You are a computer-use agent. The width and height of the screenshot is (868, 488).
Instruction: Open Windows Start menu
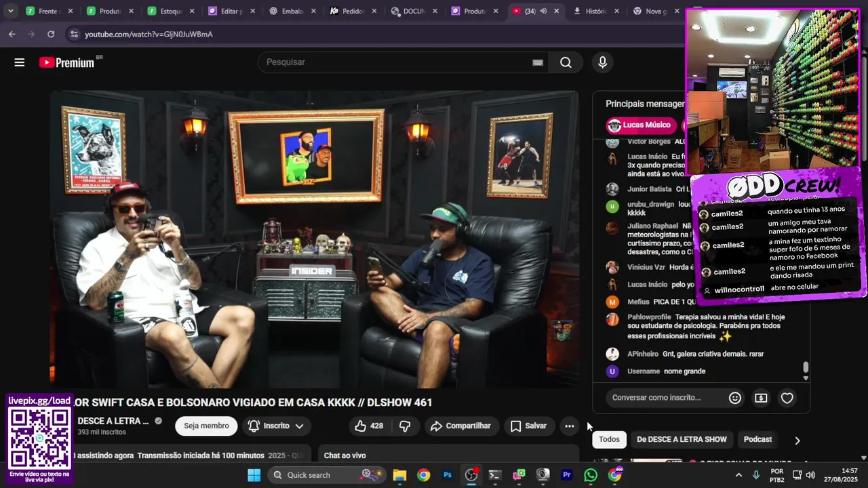[254, 475]
